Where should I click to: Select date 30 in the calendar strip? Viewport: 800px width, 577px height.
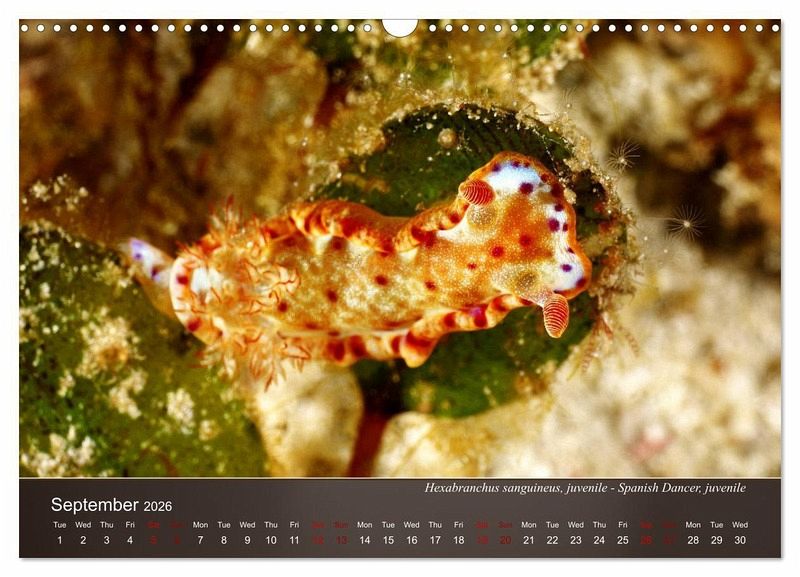click(740, 540)
